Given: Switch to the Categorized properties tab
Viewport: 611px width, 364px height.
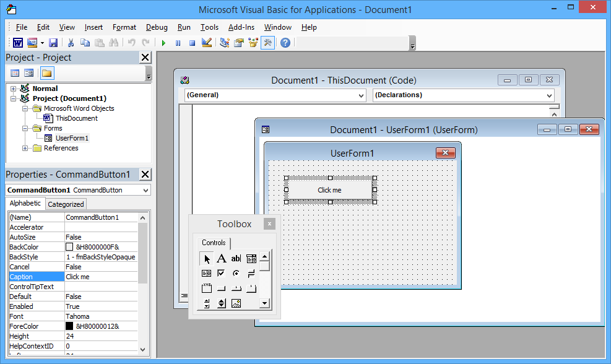Looking at the screenshot, I should point(66,204).
